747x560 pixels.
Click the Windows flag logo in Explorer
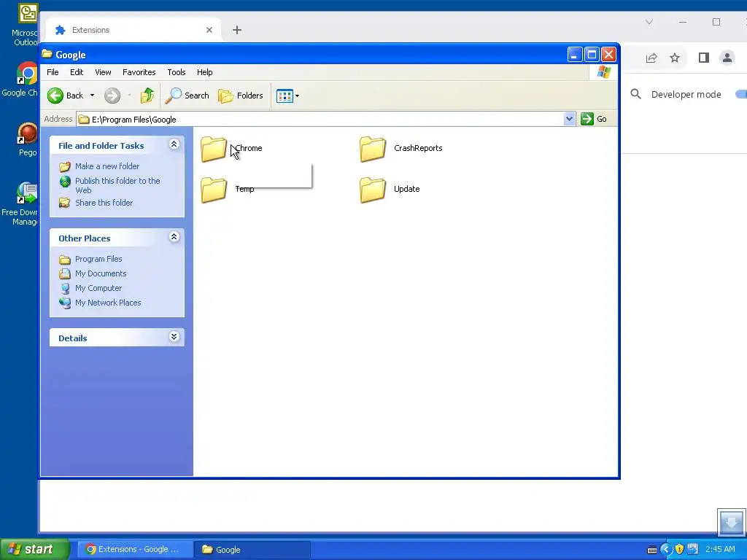coord(603,72)
